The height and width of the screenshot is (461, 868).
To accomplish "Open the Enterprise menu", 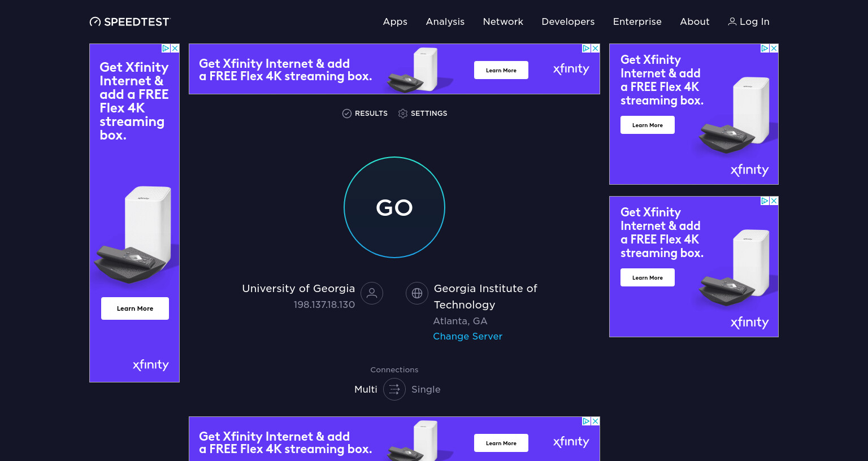I will 637,21.
